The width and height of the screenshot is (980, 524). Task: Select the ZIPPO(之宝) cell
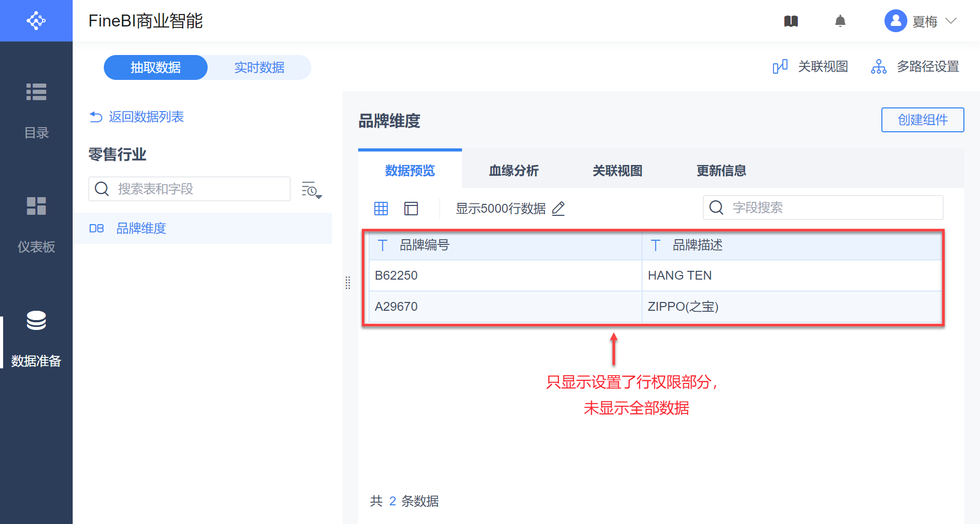pyautogui.click(x=792, y=307)
